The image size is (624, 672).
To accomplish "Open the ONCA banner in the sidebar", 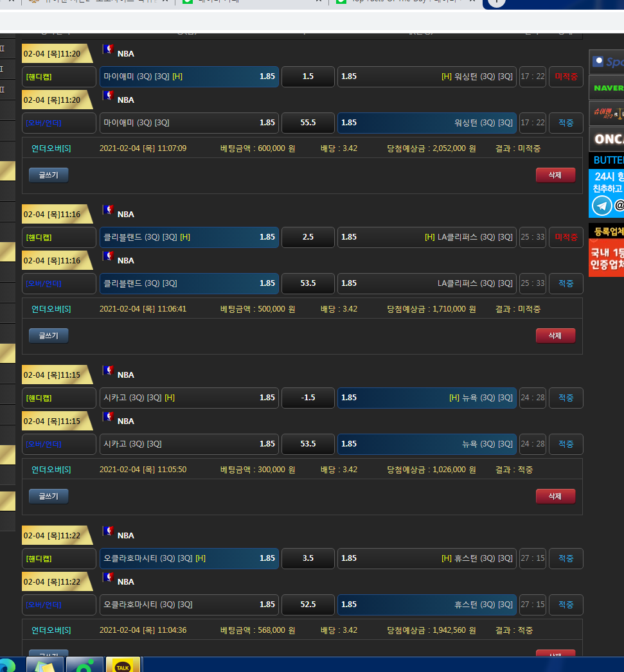I will pyautogui.click(x=607, y=139).
